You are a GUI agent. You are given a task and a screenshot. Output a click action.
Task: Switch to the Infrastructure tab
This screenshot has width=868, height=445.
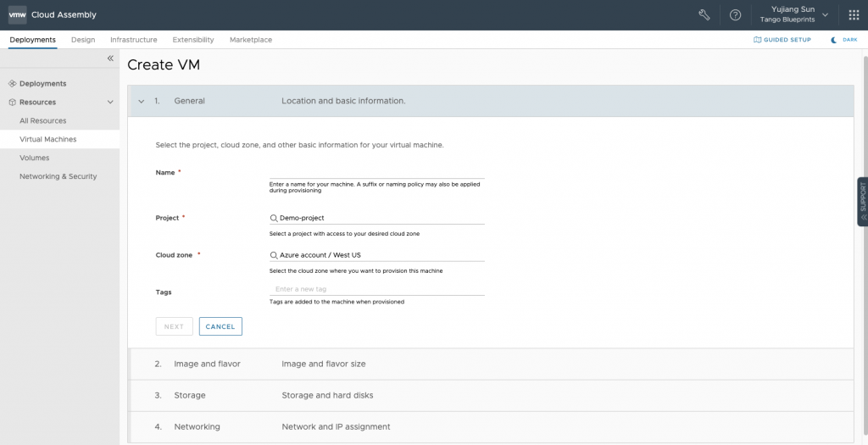pos(133,40)
